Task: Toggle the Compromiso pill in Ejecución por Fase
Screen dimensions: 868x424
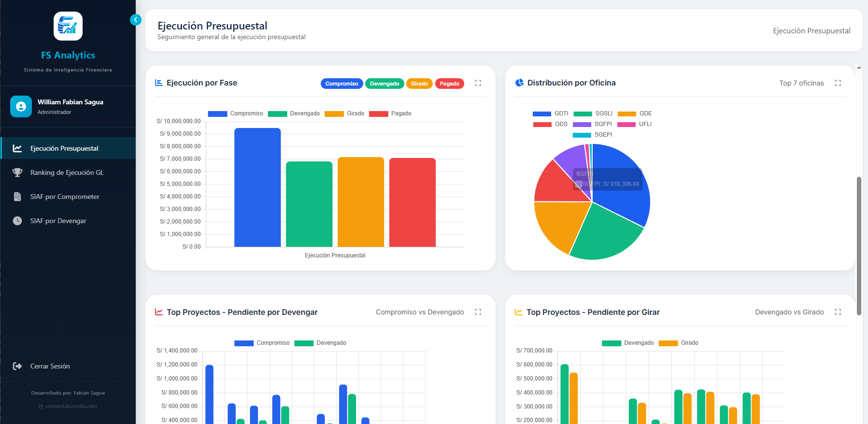Action: coord(342,84)
